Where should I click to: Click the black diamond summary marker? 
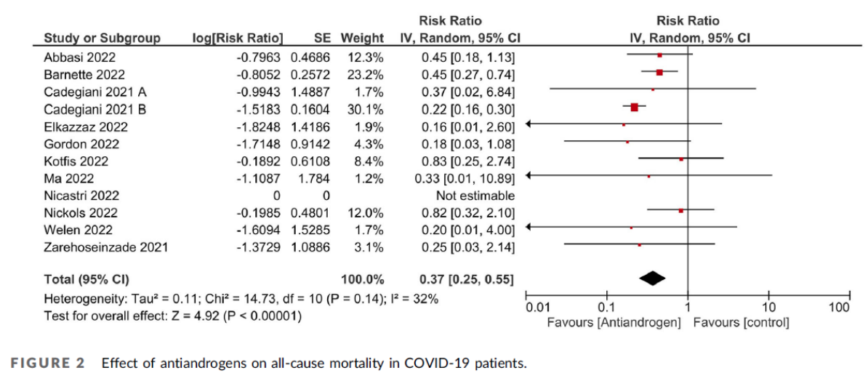pos(652,278)
